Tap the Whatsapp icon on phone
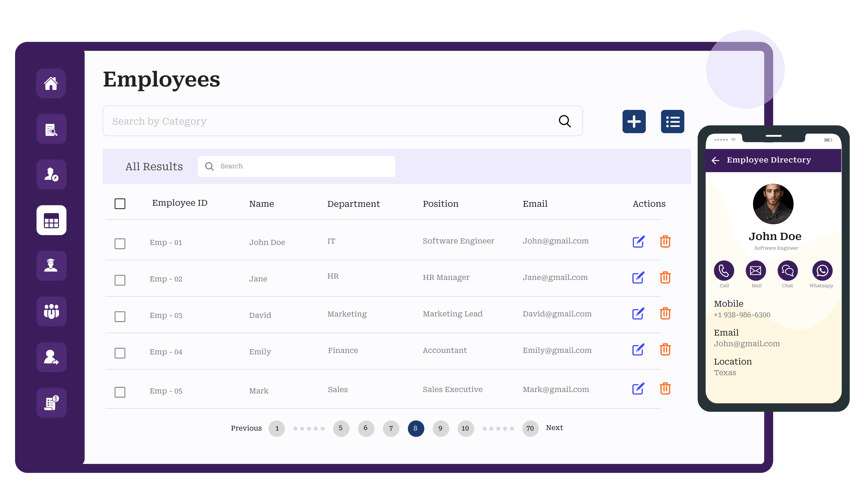Viewport: 864px width, 504px height. tap(822, 271)
